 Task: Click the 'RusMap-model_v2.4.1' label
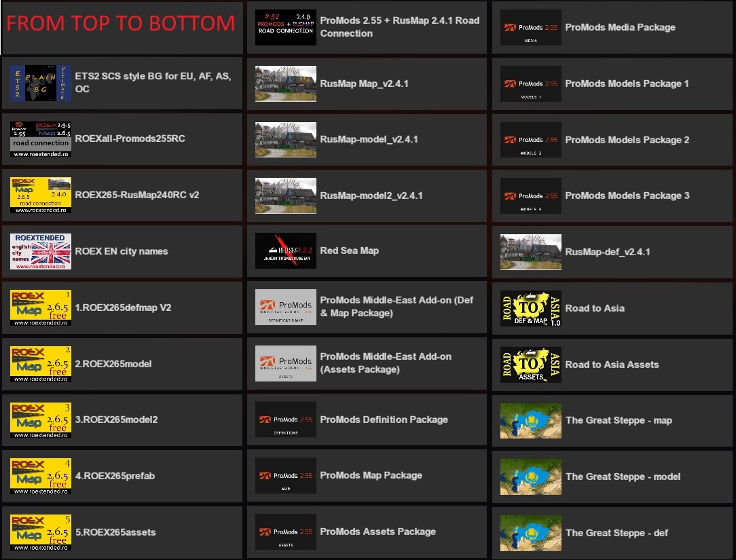pyautogui.click(x=369, y=139)
